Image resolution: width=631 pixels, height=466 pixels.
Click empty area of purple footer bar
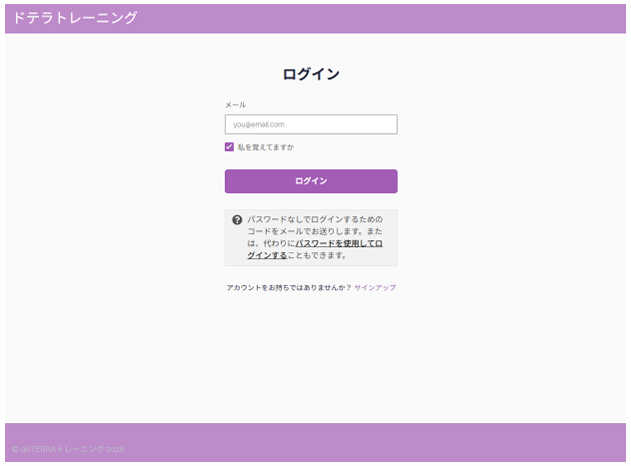(400, 442)
